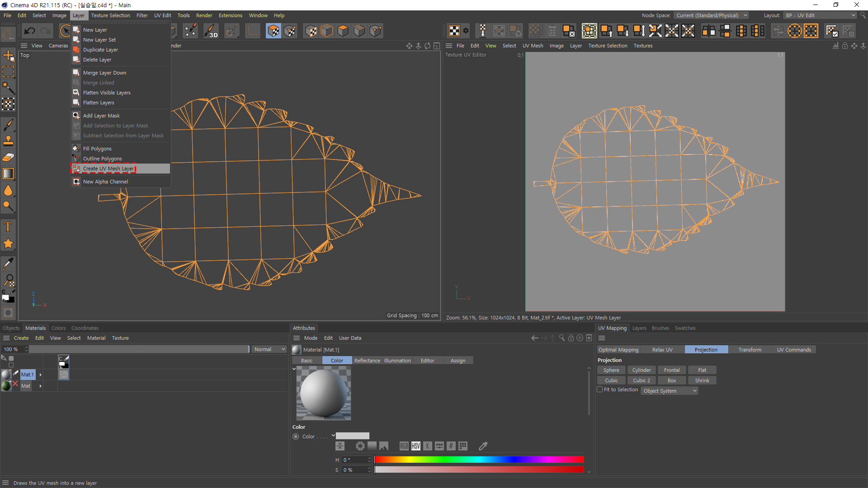Pick the eyedropper in the color chooser
Screen dimensions: 868x488
[483, 446]
